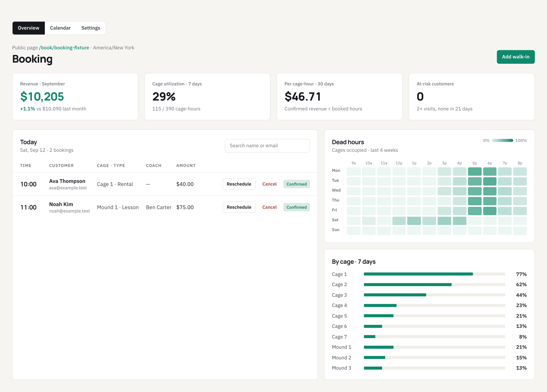Click the +1.1% revenue change text
547x392 pixels.
click(28, 109)
